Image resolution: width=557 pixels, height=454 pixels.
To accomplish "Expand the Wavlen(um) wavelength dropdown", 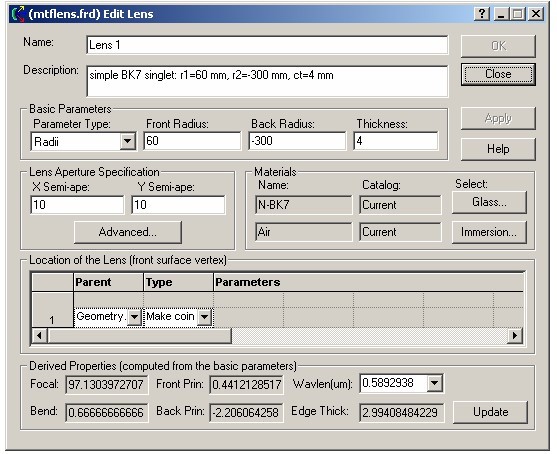I will (x=434, y=383).
